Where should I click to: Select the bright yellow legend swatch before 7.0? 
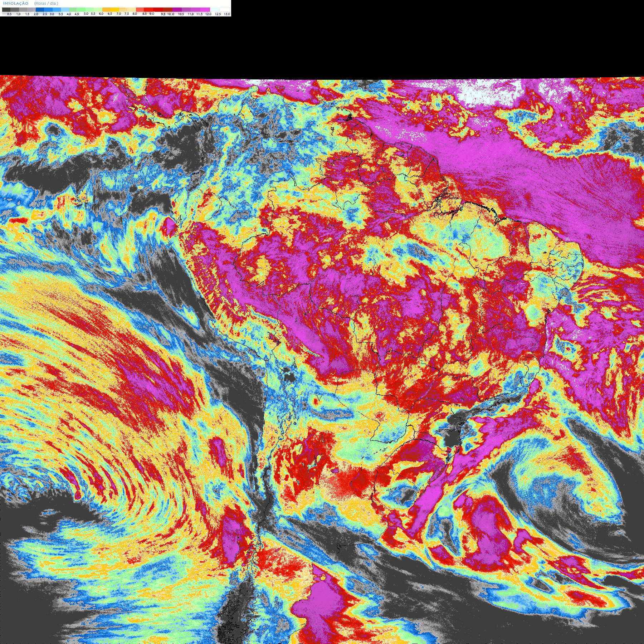point(115,10)
